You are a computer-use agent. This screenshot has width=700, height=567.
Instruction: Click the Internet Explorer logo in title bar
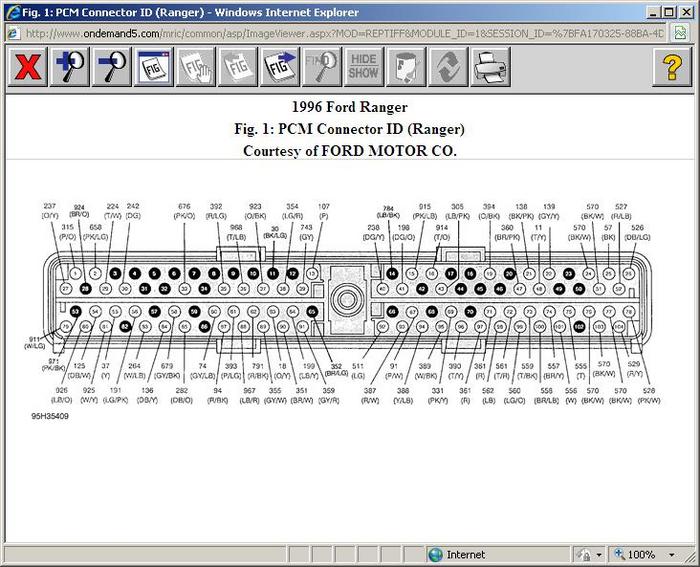tap(13, 12)
